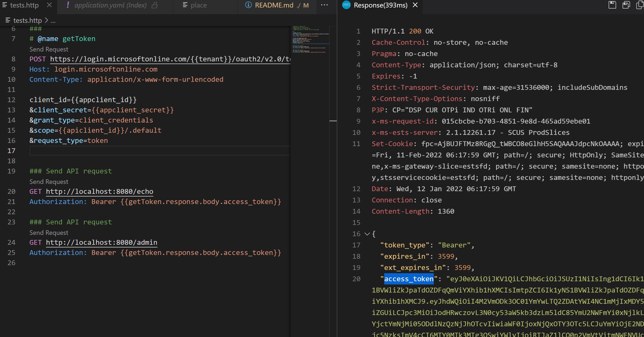Click '&request_type=token' line
Viewport: 644px width, 337px height.
(69, 140)
